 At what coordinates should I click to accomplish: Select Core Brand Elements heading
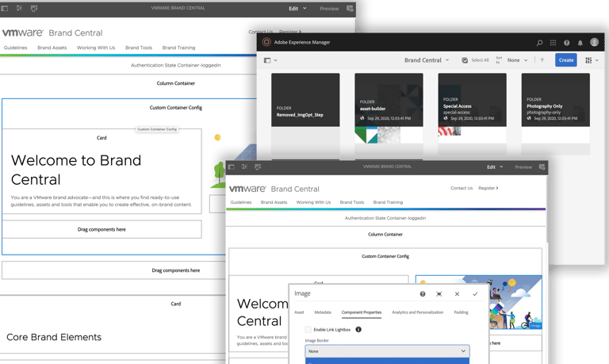click(54, 337)
